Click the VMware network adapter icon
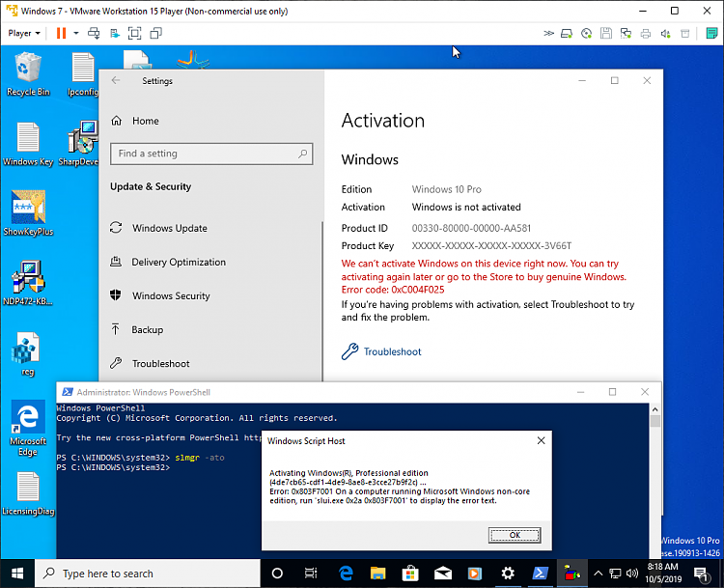The width and height of the screenshot is (724, 588). (x=626, y=33)
